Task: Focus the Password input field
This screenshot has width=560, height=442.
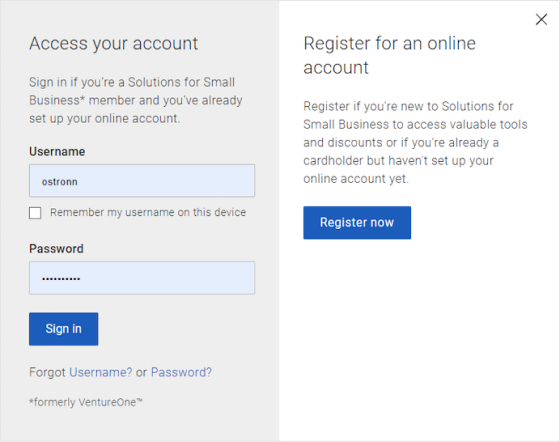Action: [x=142, y=278]
